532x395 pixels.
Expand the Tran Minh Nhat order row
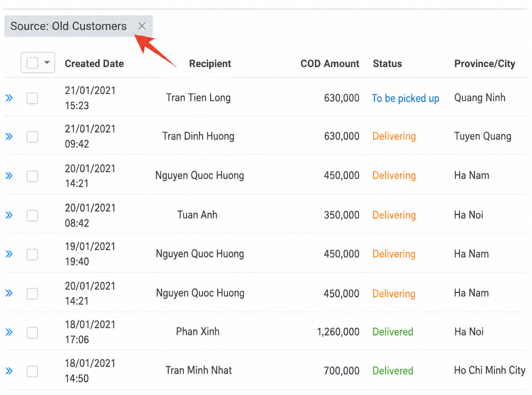click(x=9, y=371)
